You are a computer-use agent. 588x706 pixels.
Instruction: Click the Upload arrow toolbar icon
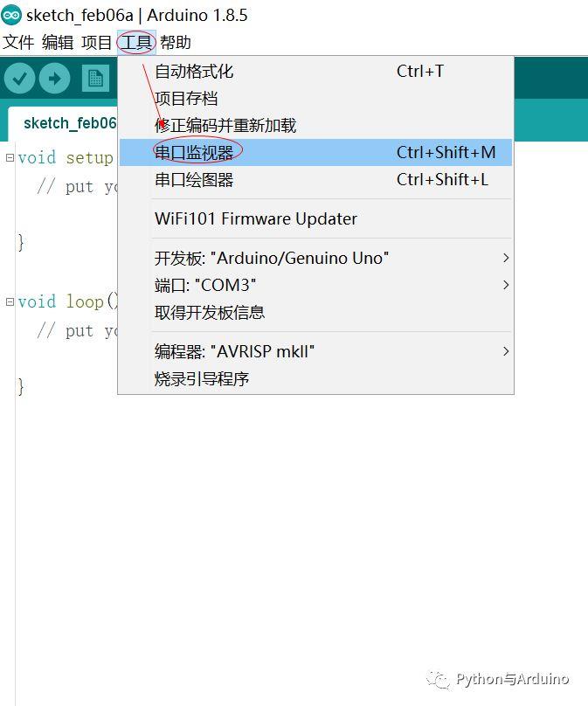coord(54,79)
